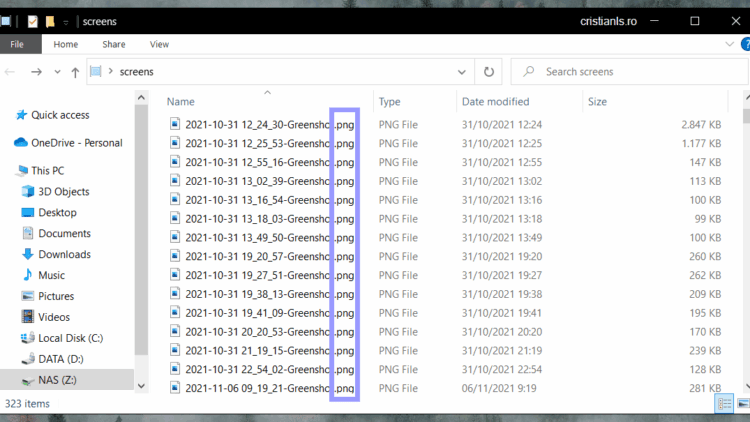
Task: Select file 2021-10-31 21_19_15-Greenshot
Action: [x=270, y=351]
